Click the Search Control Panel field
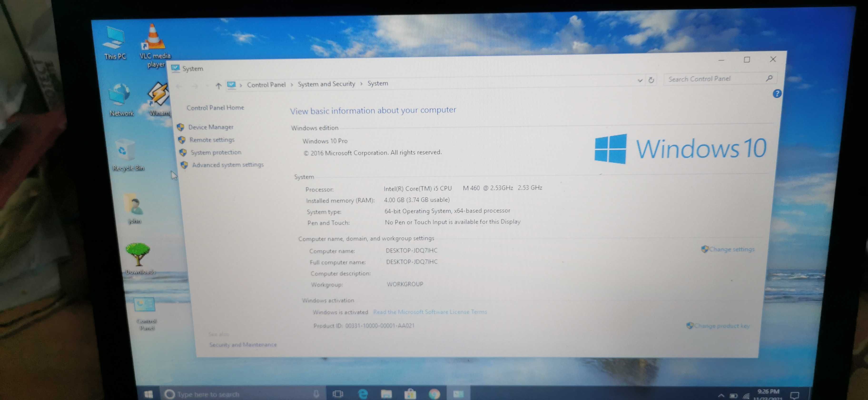868x400 pixels. (x=720, y=79)
